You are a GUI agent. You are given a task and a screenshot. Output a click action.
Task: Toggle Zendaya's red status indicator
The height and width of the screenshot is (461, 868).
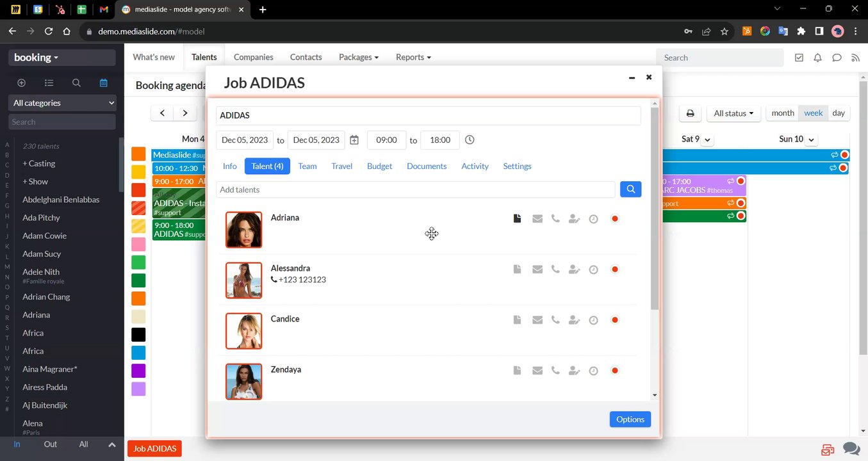tap(615, 371)
